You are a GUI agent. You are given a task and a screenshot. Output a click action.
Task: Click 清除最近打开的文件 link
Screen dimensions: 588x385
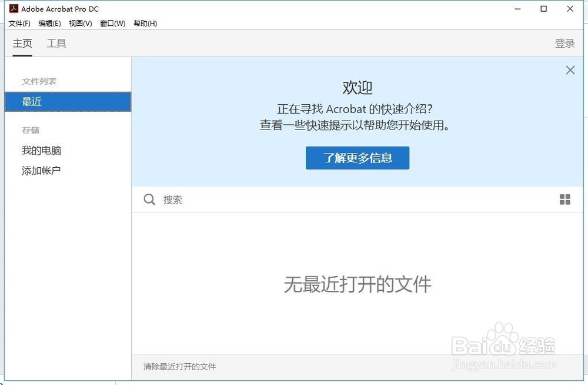(x=179, y=367)
